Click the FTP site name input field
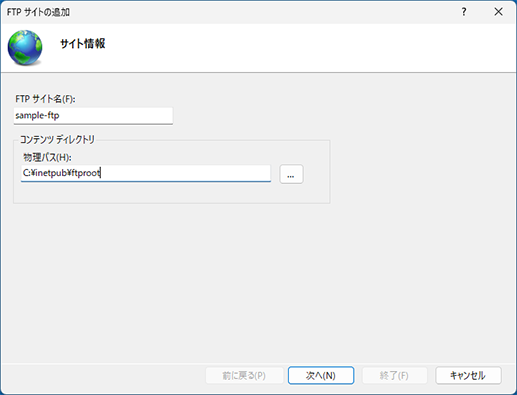517x395 pixels. point(93,116)
